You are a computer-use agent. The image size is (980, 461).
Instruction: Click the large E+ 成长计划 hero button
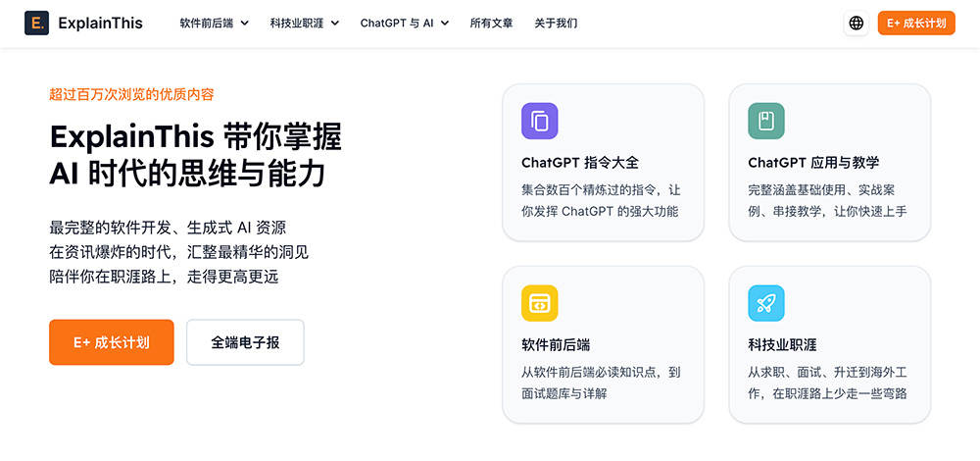click(112, 342)
